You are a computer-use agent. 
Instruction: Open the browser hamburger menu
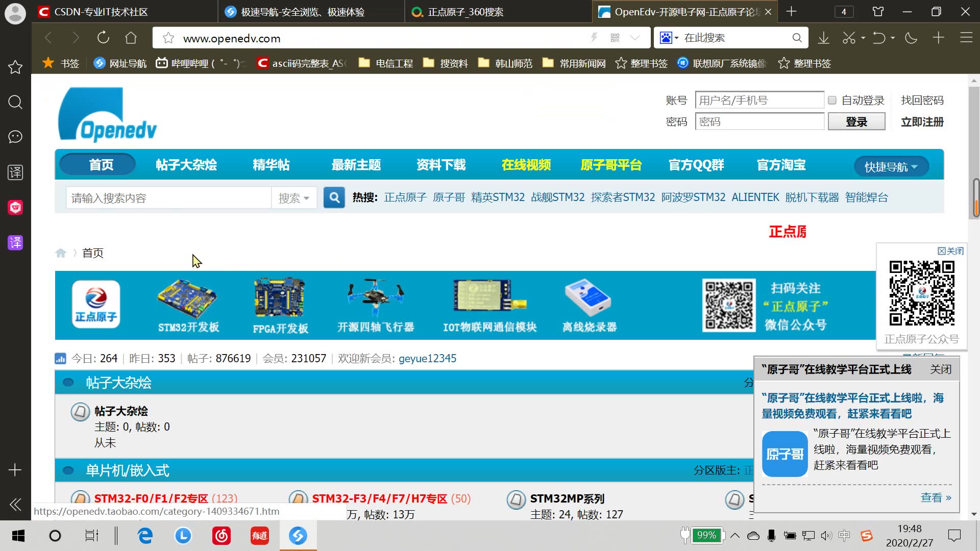click(x=966, y=38)
